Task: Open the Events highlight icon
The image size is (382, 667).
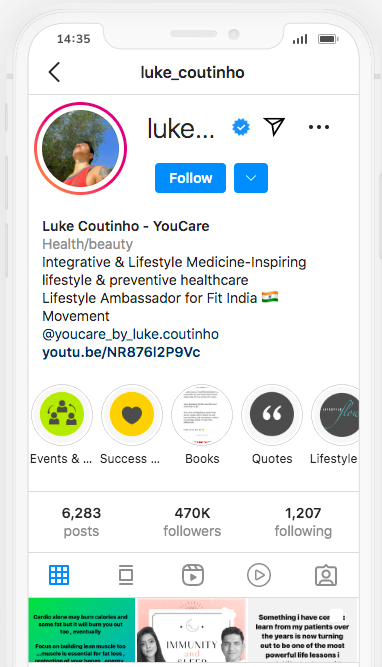Action: [x=62, y=414]
